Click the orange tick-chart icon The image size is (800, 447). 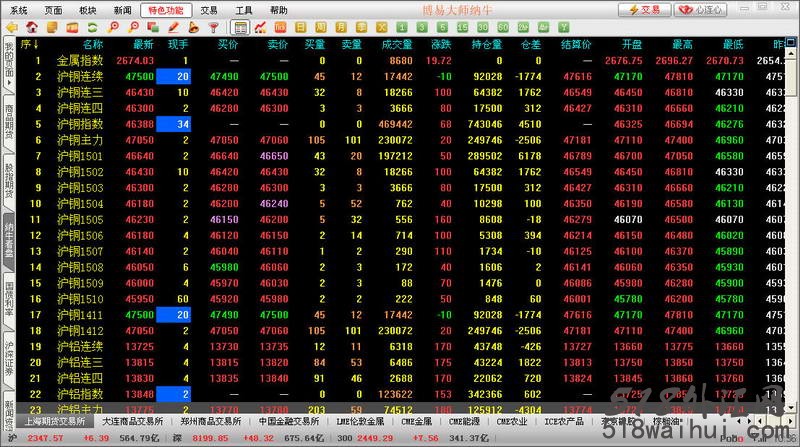[280, 28]
